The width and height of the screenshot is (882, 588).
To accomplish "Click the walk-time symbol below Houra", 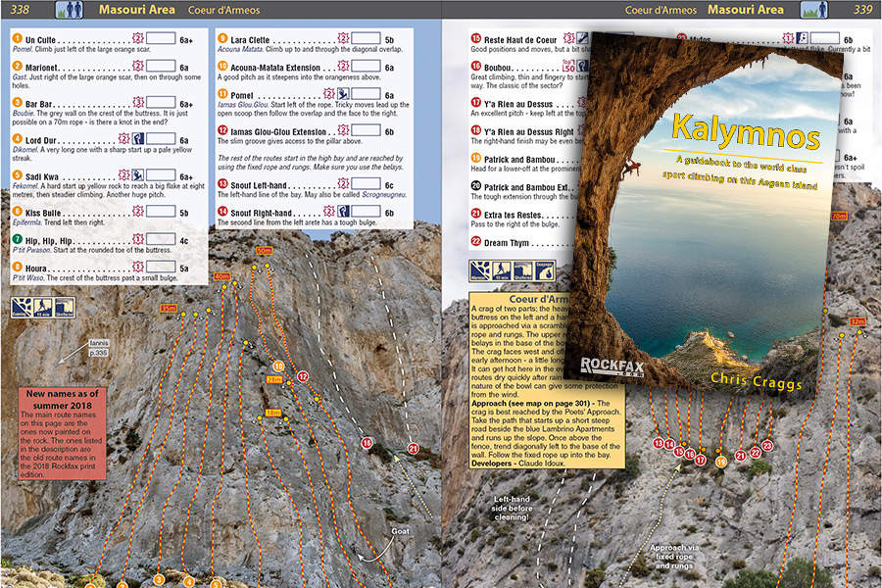I will coord(43,308).
